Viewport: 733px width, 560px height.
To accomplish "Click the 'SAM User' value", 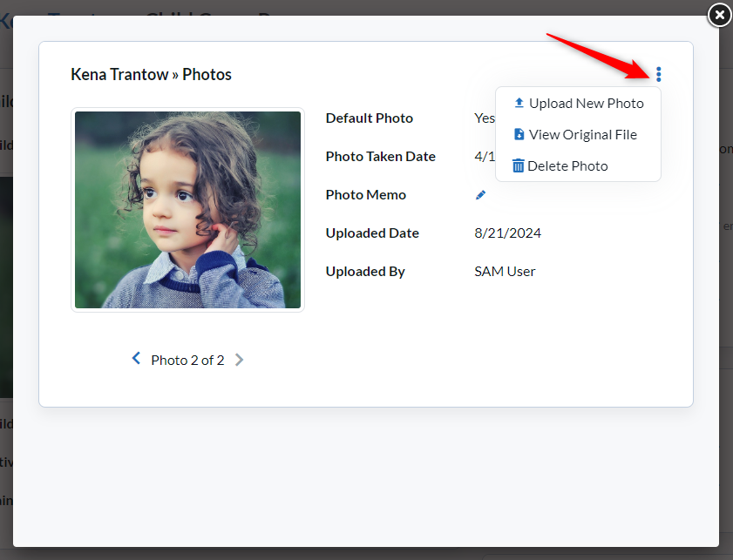I will point(505,272).
